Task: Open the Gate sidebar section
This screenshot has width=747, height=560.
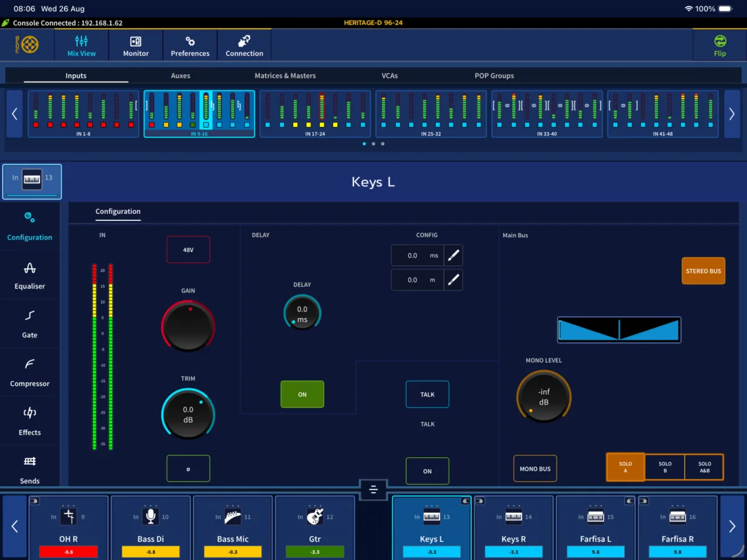Action: [30, 324]
